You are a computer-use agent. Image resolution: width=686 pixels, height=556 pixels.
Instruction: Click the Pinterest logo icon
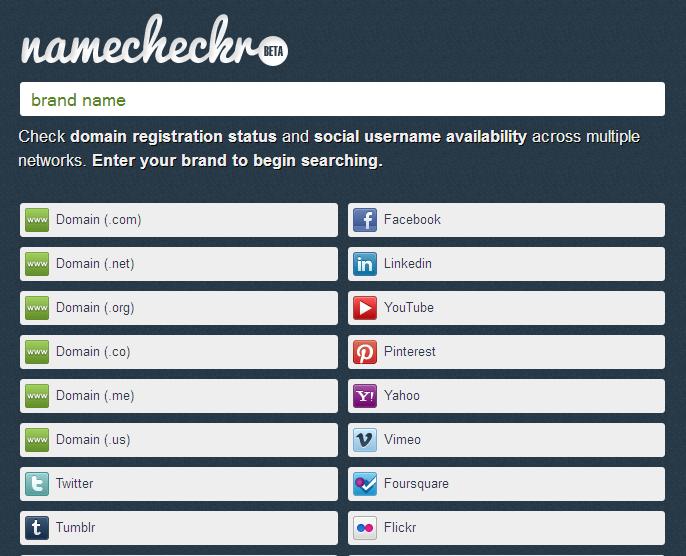coord(365,352)
